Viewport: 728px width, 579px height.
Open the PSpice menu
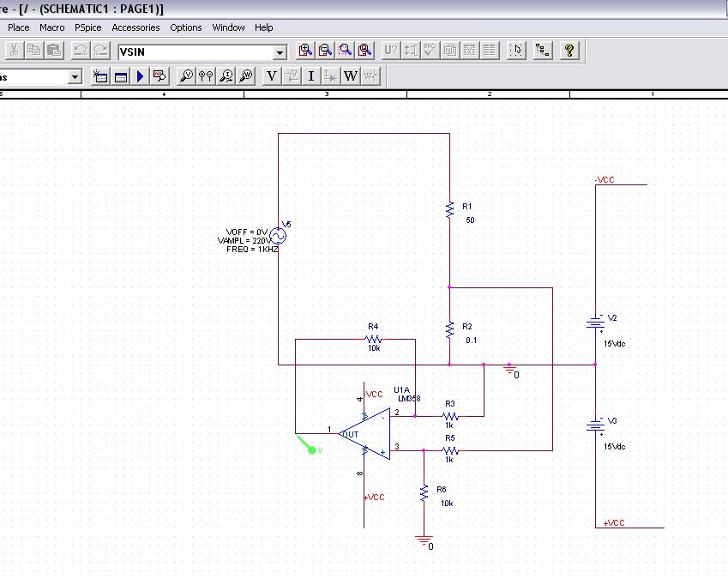pyautogui.click(x=87, y=27)
